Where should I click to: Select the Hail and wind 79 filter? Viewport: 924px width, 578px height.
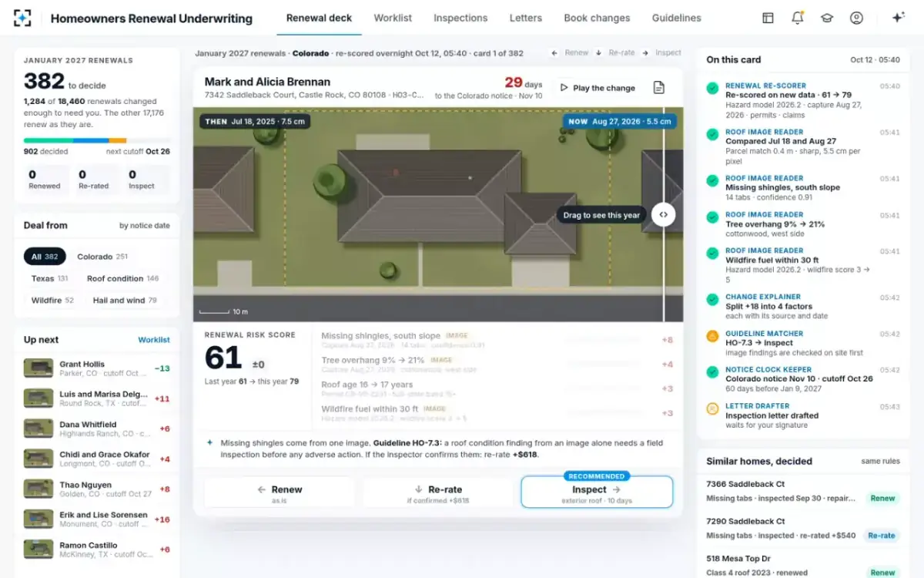tap(125, 301)
